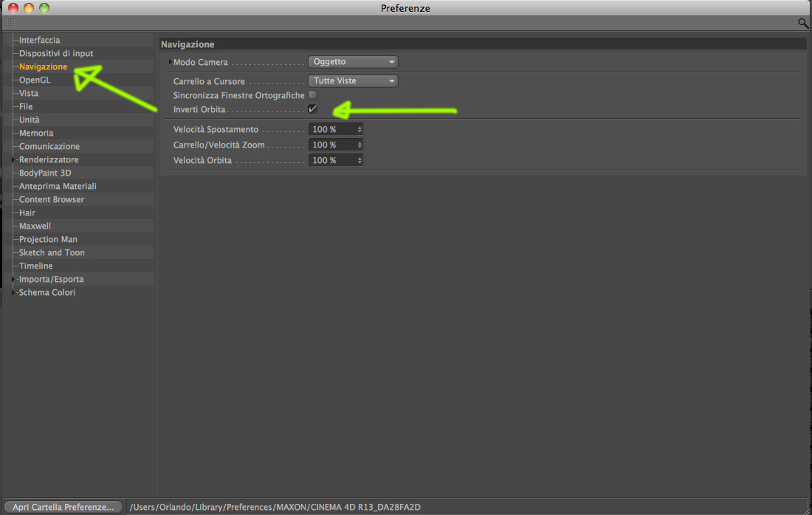This screenshot has width=812, height=515.
Task: Select Importa/Esporta category
Action: click(51, 279)
